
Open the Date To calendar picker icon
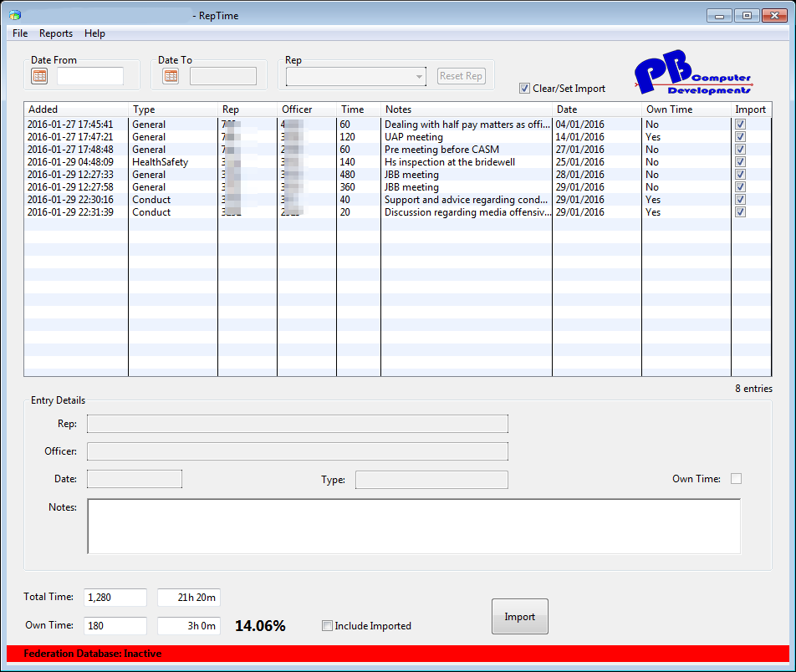tap(171, 76)
